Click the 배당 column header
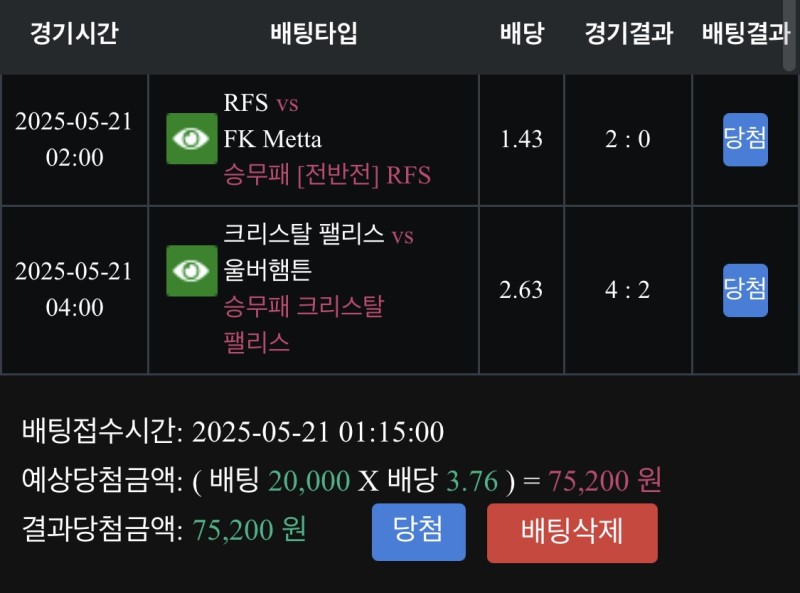 coord(521,34)
